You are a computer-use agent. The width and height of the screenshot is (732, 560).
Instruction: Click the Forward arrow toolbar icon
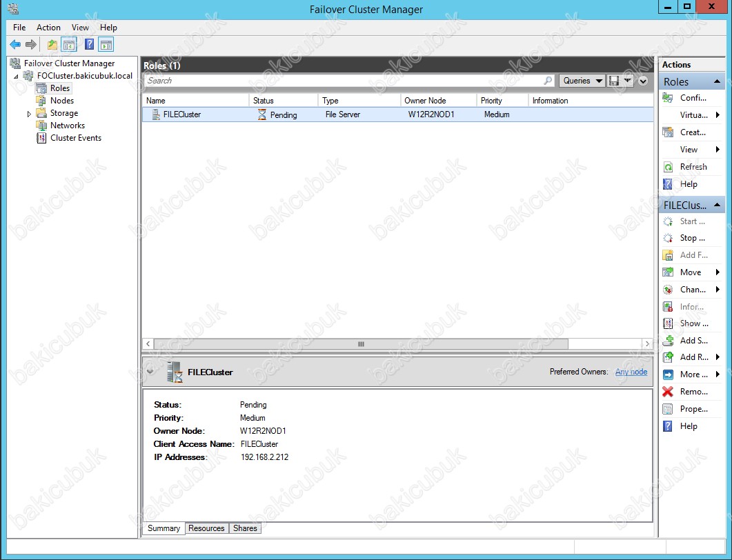coord(31,45)
